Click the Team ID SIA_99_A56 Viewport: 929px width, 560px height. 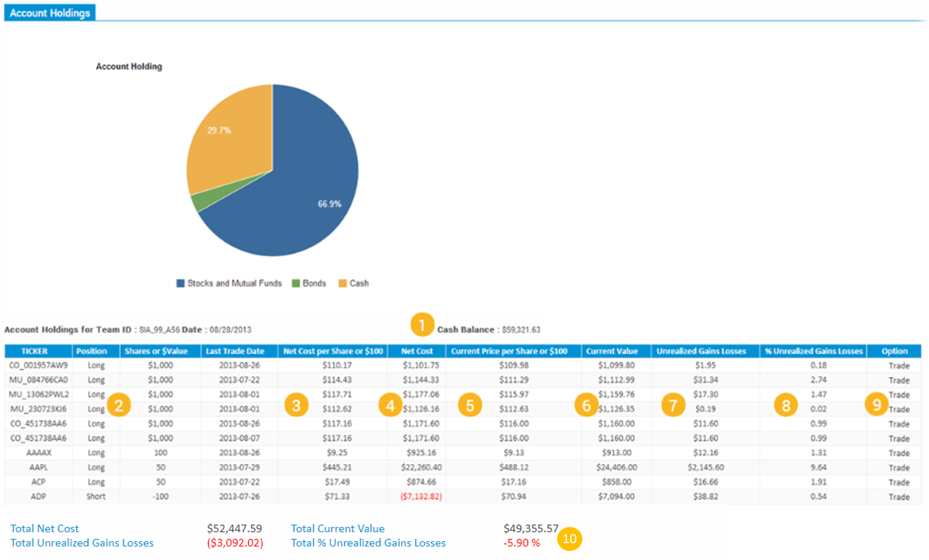click(x=159, y=330)
